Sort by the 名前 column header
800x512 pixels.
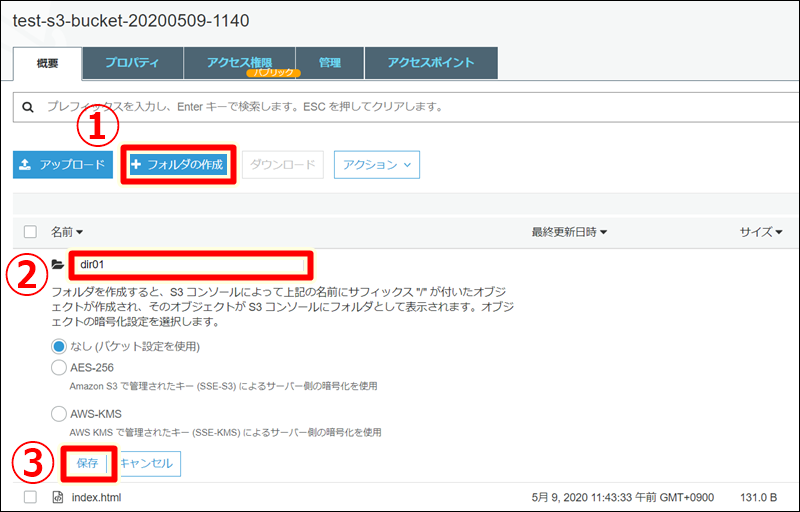pyautogui.click(x=66, y=232)
